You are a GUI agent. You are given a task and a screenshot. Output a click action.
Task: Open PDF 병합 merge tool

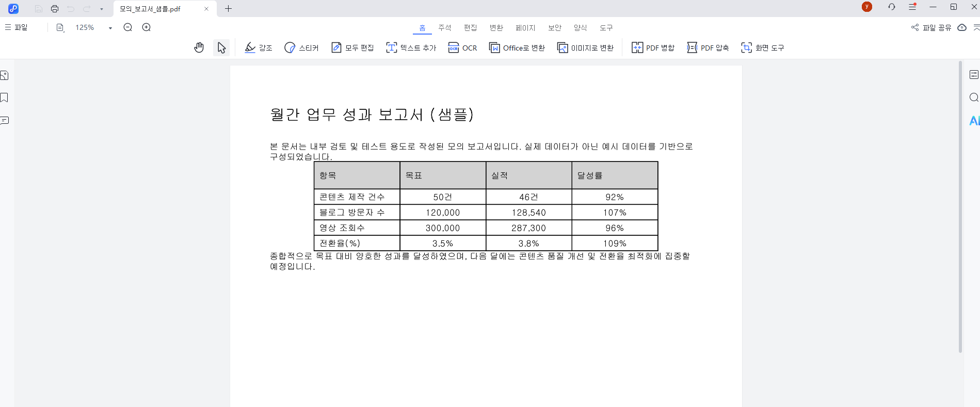[x=653, y=48]
